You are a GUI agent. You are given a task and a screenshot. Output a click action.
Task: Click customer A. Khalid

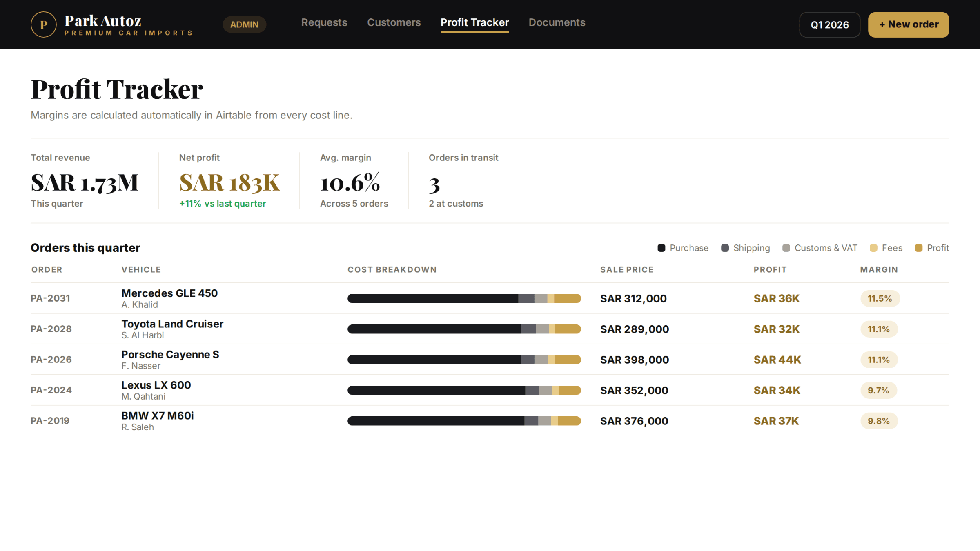pyautogui.click(x=140, y=305)
